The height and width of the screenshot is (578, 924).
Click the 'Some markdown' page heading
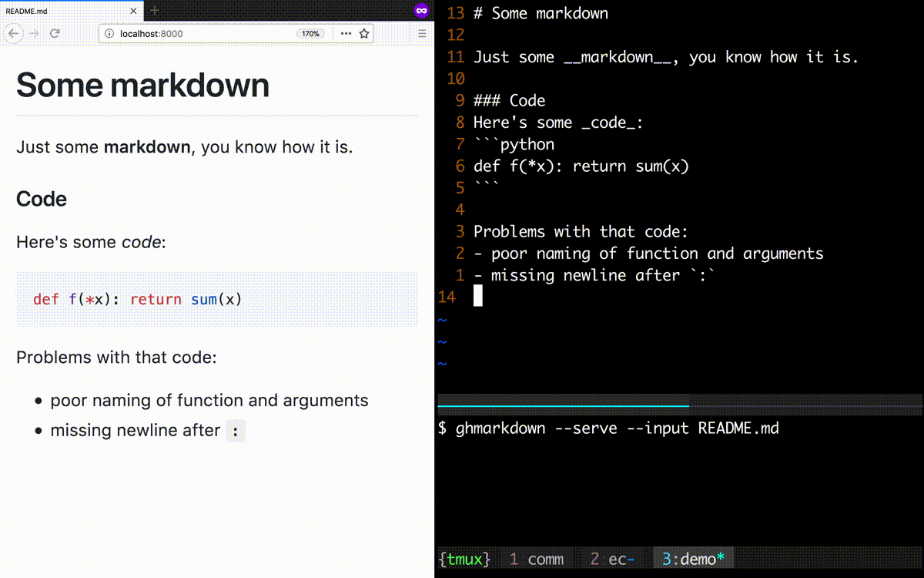pos(142,85)
